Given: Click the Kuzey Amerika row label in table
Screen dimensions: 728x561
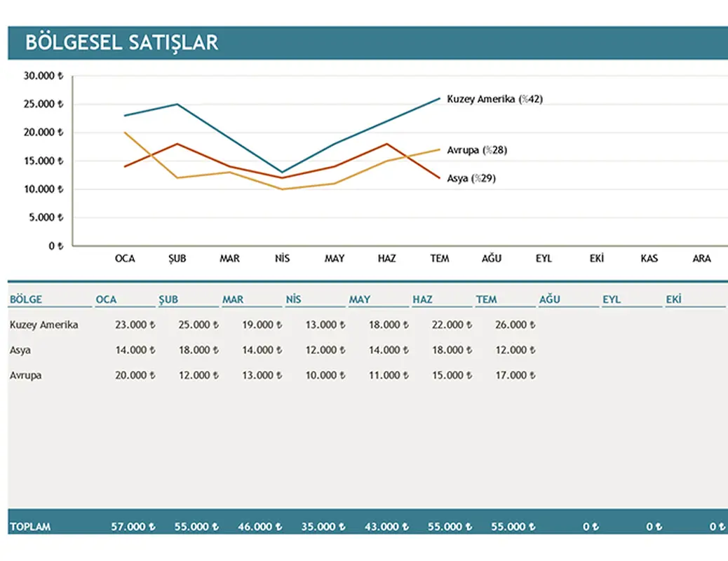Looking at the screenshot, I should click(44, 325).
